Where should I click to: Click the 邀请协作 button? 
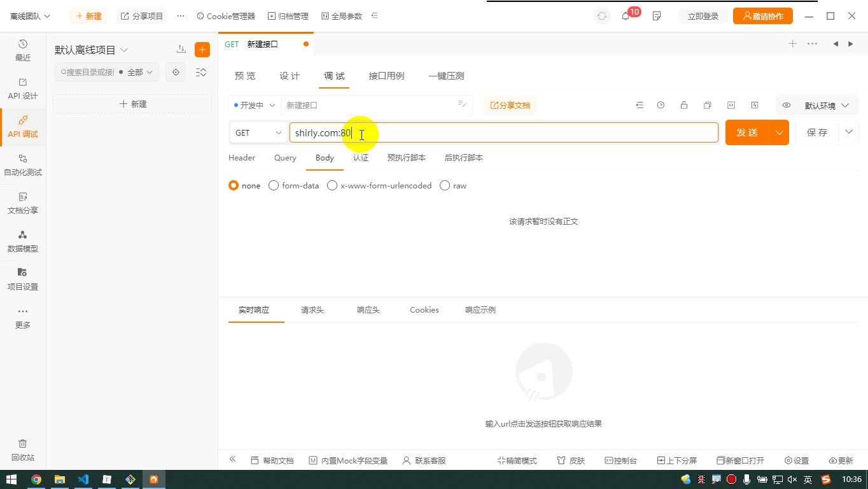click(x=763, y=16)
